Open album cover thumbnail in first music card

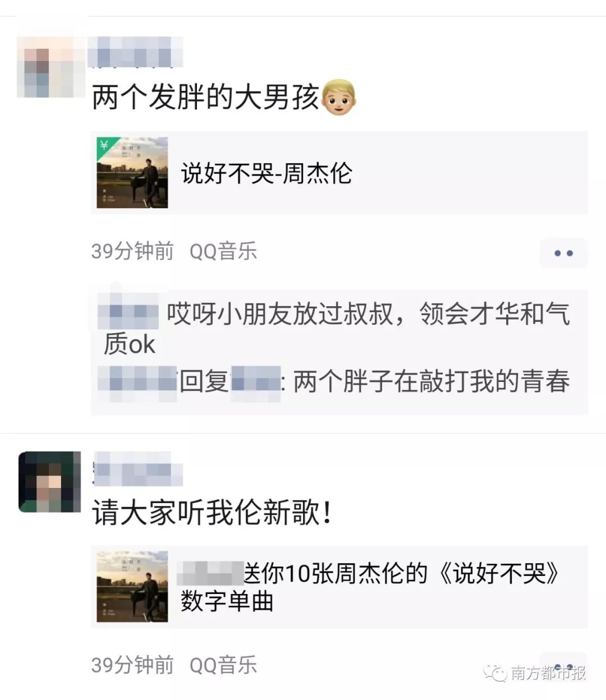(132, 173)
